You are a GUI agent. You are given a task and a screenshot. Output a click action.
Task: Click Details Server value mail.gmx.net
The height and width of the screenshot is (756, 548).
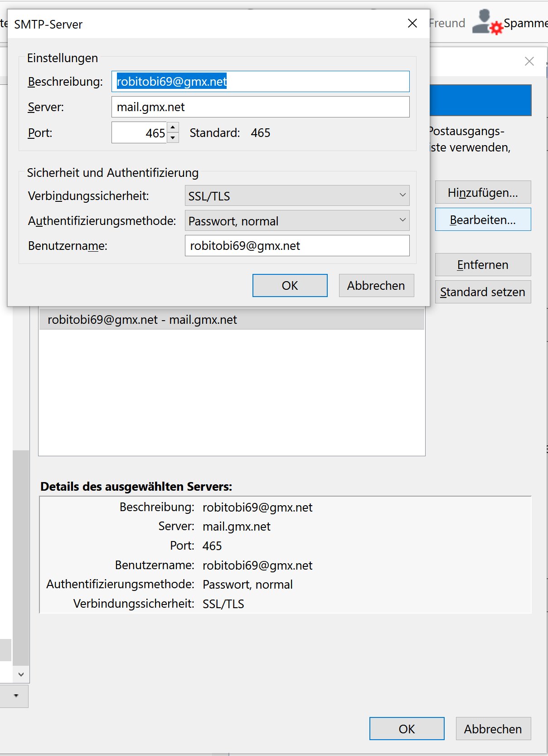236,527
